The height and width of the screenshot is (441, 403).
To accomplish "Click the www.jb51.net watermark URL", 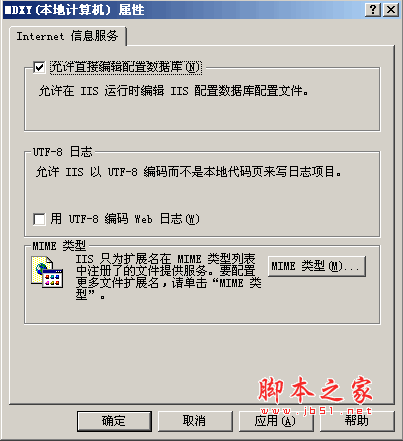I will pos(316,411).
